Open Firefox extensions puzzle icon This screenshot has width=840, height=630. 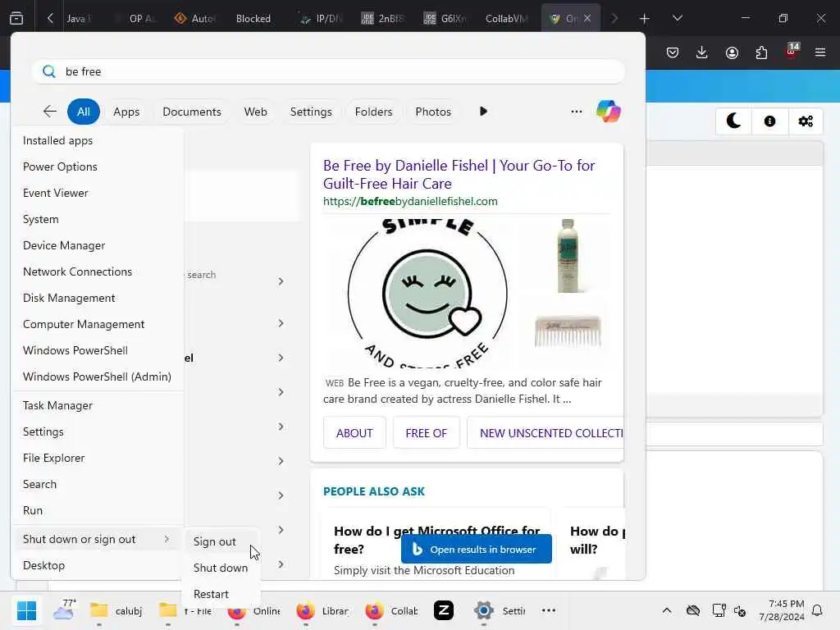(761, 52)
